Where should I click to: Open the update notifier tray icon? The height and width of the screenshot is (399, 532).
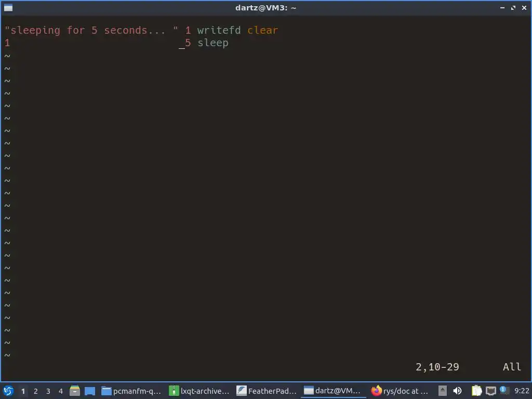coord(504,391)
